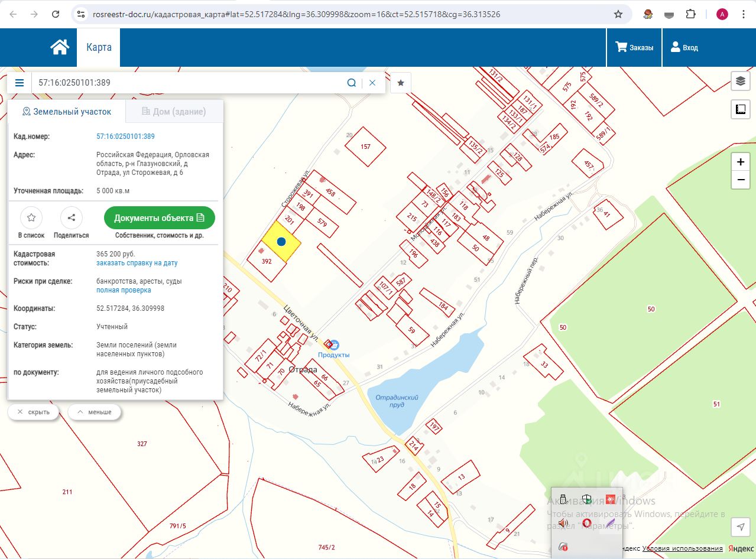Click the home icon in header
The height and width of the screenshot is (559, 756).
60,47
